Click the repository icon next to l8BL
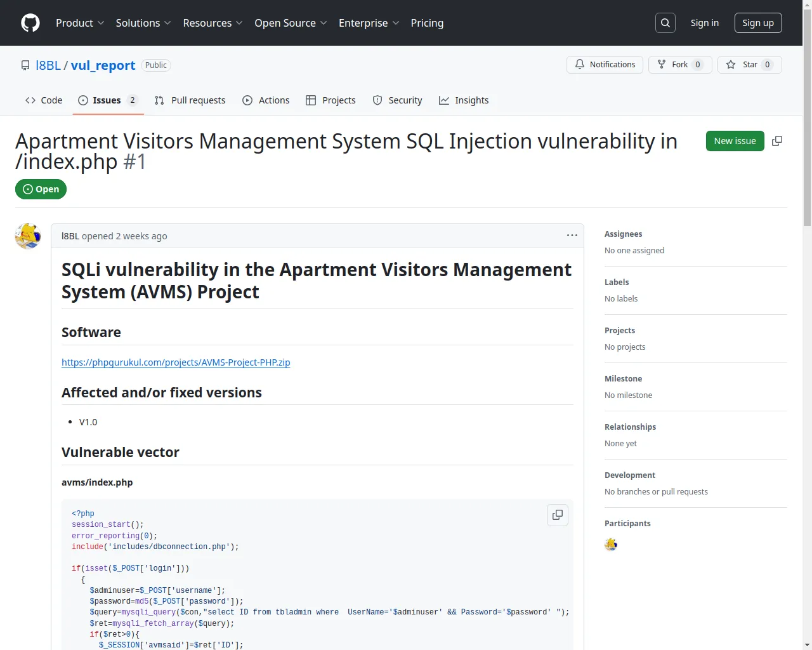Screen dimensions: 812x650 pos(25,65)
